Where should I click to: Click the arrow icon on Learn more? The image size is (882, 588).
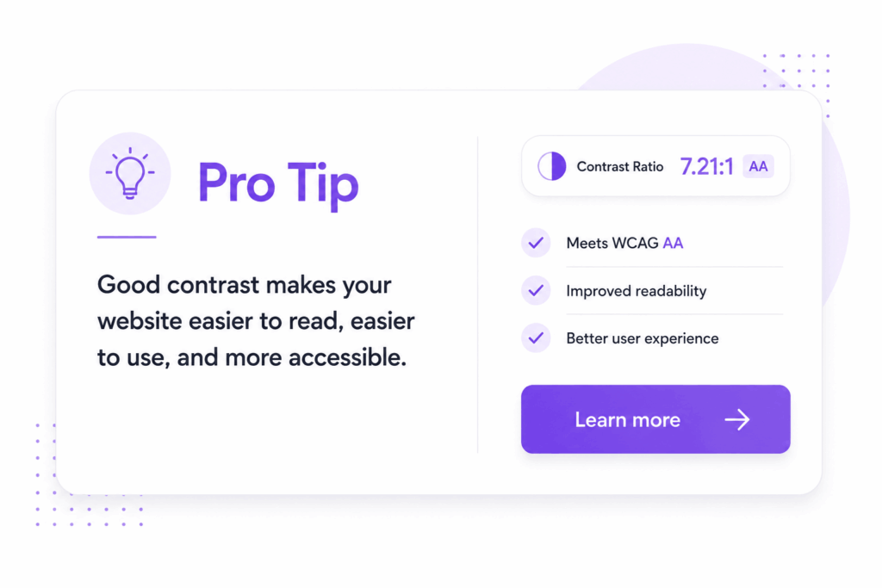(737, 419)
